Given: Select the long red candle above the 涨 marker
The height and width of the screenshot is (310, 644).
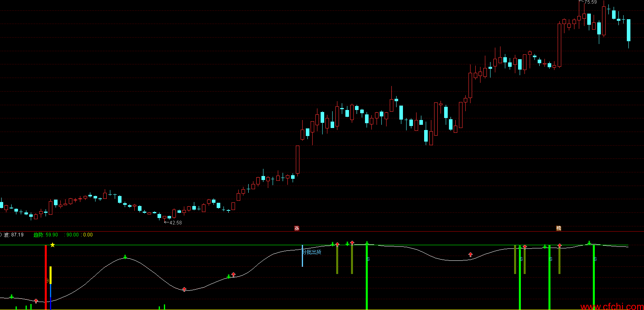Looking at the screenshot, I should click(x=297, y=160).
